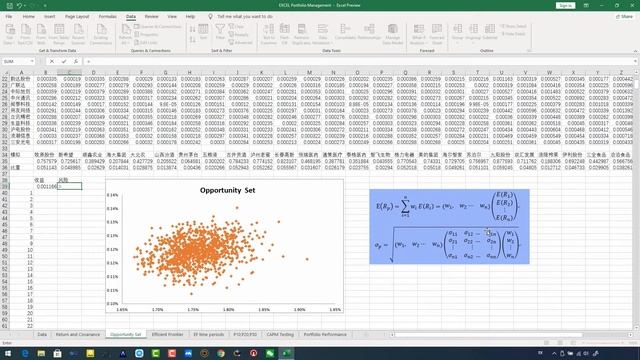Viewport: 640px width, 360px height.
Task: Click the Properties button in Queries group
Action: point(146,35)
